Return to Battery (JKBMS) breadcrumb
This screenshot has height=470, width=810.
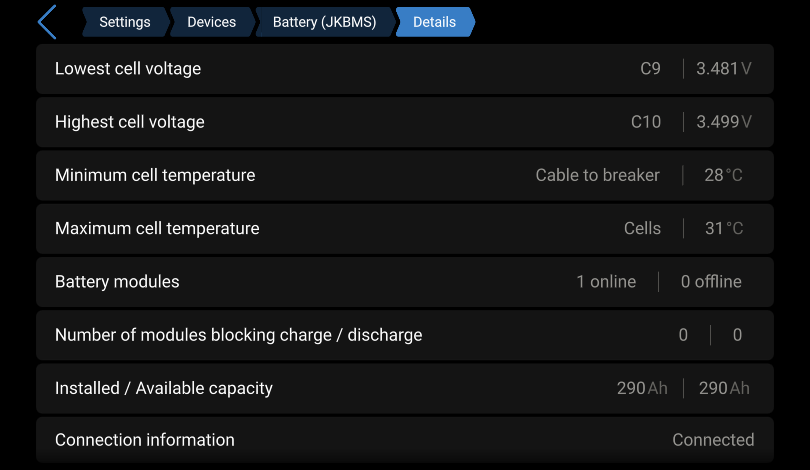click(x=325, y=22)
